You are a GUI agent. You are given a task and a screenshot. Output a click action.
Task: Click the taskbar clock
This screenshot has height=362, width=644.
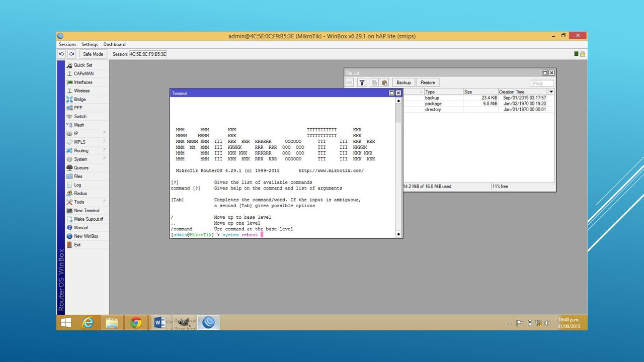coord(569,323)
